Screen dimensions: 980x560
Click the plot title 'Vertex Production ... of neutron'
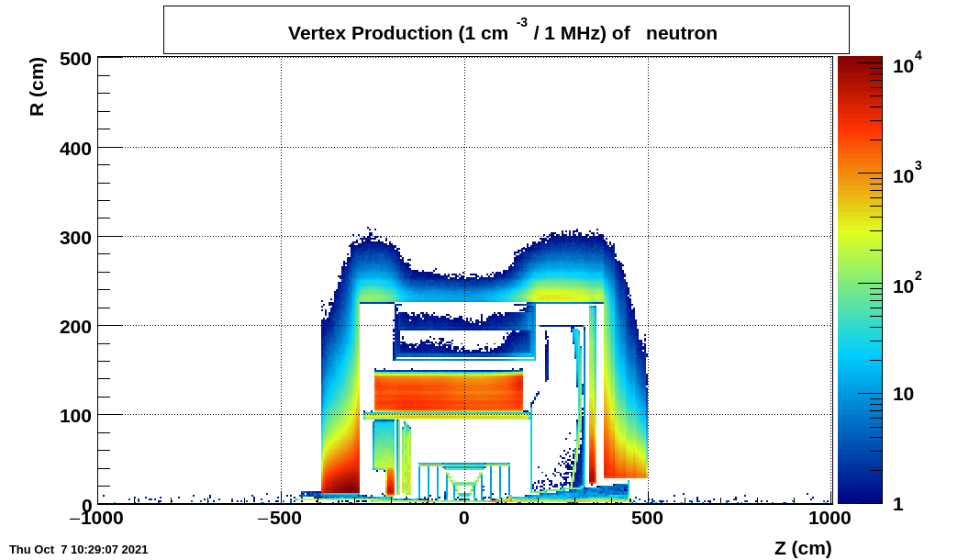503,32
